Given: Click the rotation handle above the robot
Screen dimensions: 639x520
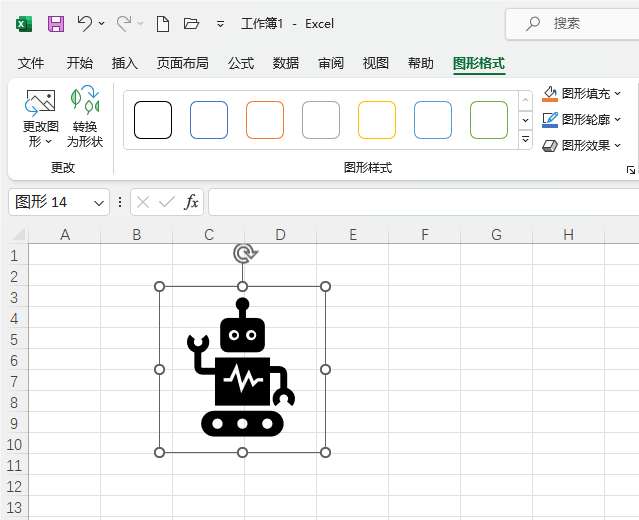Looking at the screenshot, I should point(245,253).
